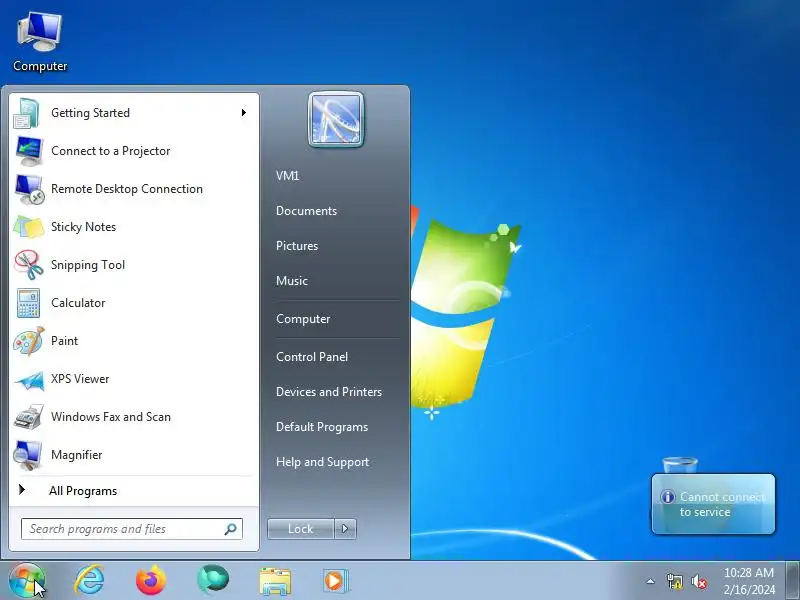Open shutdown options arrow next to Lock

coord(345,529)
